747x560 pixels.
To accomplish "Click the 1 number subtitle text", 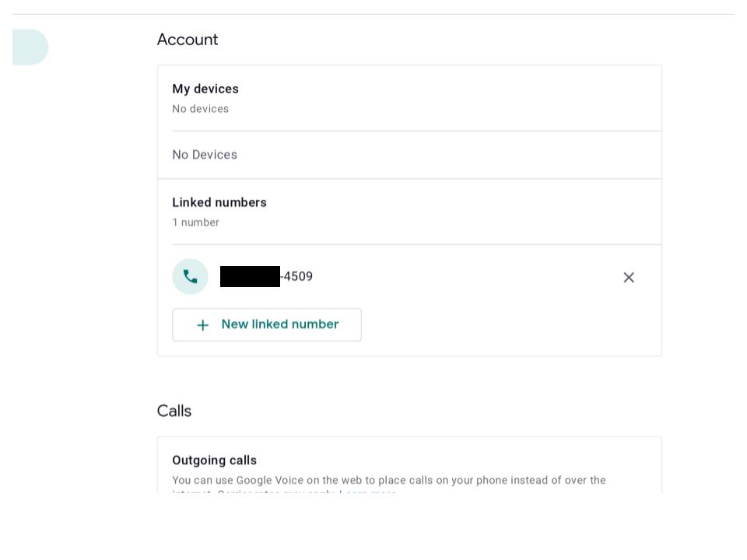I will [196, 222].
